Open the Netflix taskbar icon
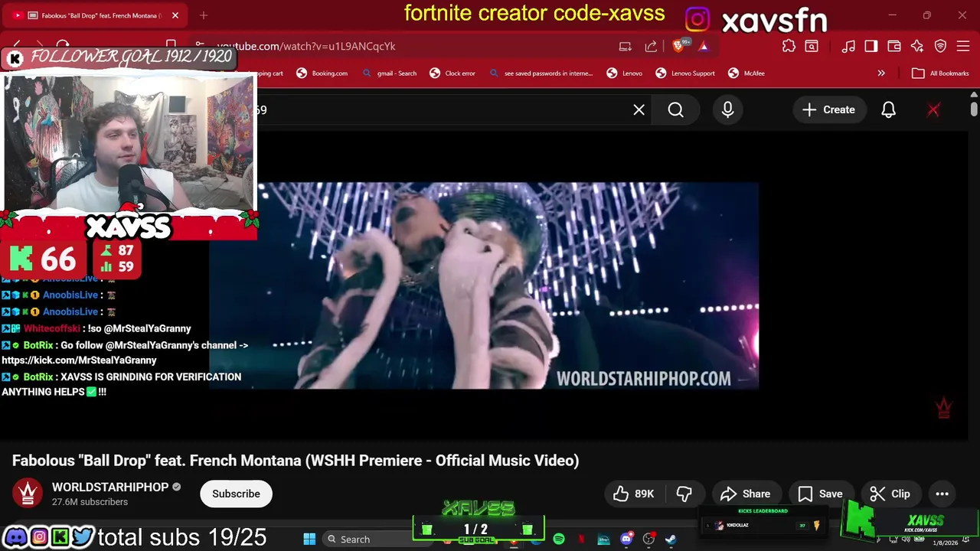This screenshot has width=980, height=551. (x=581, y=540)
